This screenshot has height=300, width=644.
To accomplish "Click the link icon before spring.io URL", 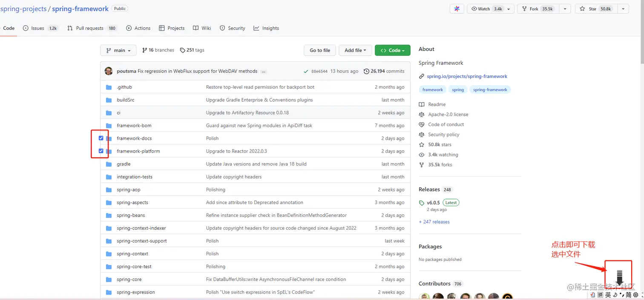I will [x=422, y=77].
